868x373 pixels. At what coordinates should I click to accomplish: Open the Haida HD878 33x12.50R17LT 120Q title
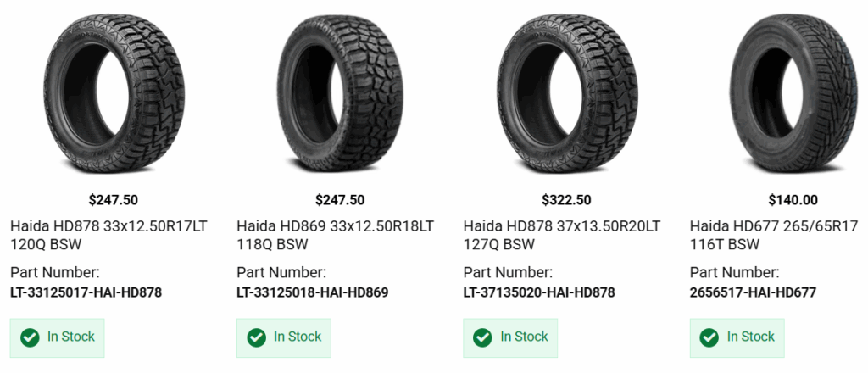(108, 236)
